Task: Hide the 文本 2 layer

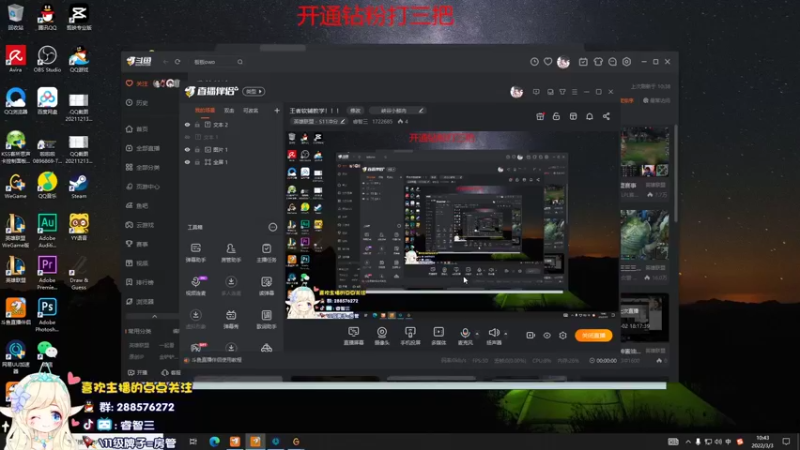Action: [x=187, y=124]
